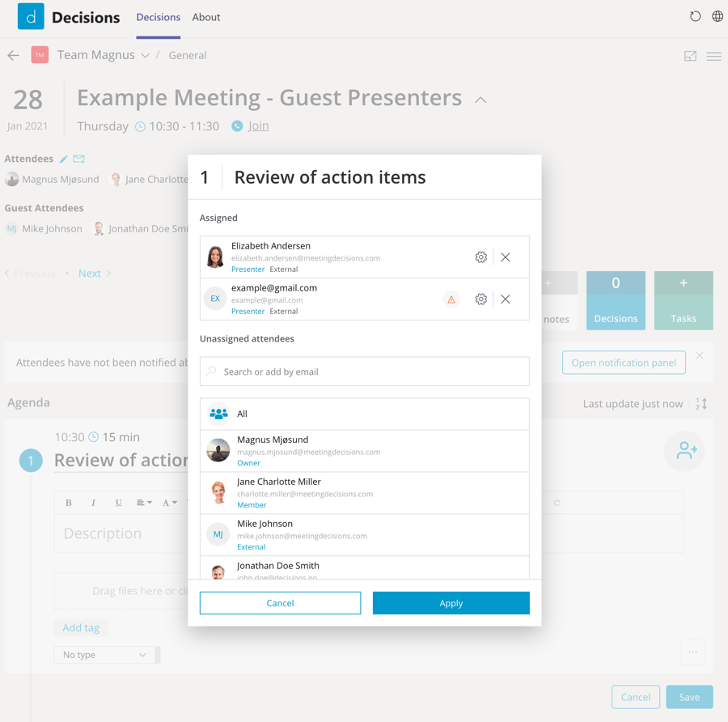Remove example@gmail.com using the X icon
The image size is (728, 722).
point(506,299)
